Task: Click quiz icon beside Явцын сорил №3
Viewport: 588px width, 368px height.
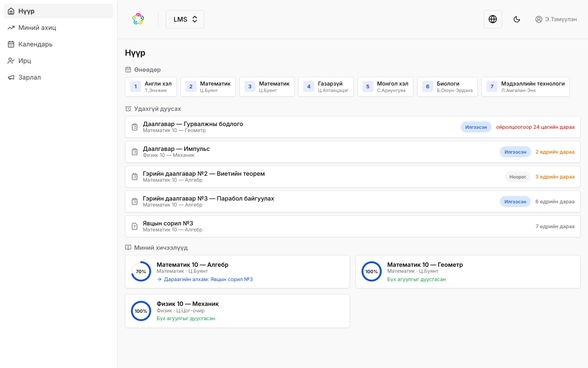Action: click(x=134, y=226)
